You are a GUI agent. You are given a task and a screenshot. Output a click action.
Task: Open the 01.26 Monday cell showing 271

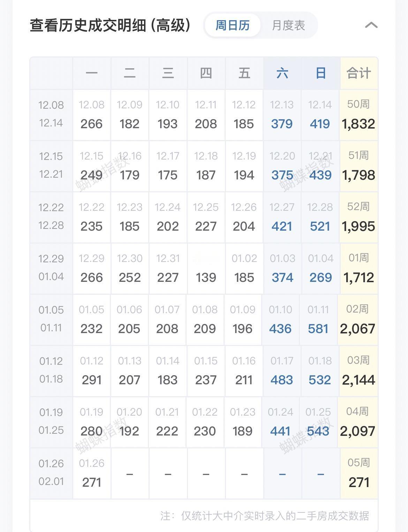click(92, 474)
